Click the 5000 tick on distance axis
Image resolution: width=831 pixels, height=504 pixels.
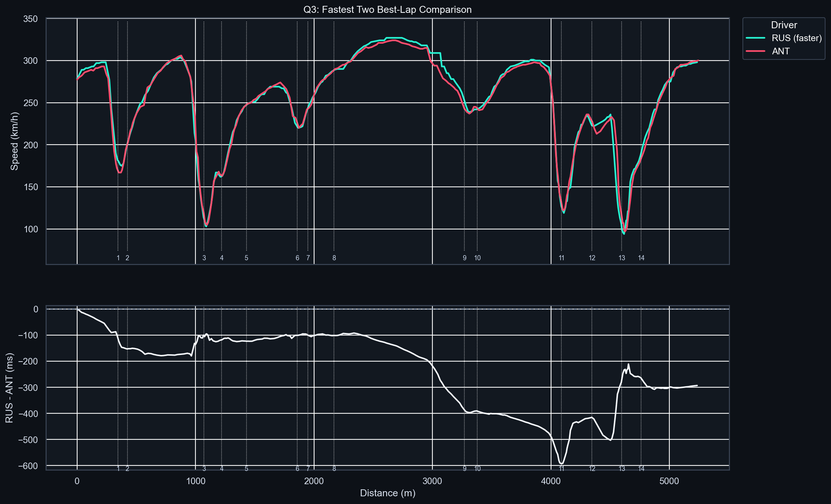[x=669, y=481]
